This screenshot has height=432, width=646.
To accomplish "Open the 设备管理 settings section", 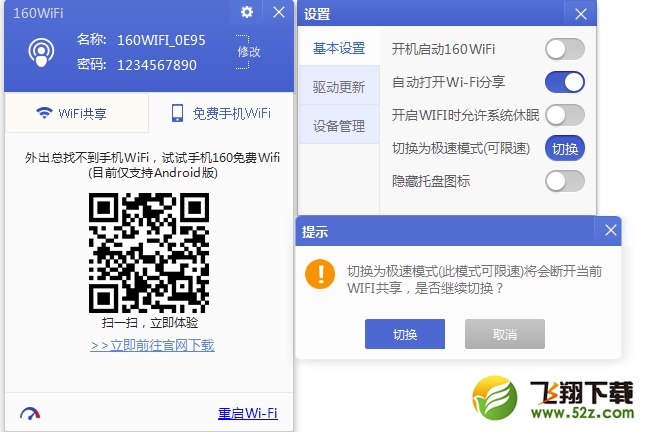I will (339, 126).
